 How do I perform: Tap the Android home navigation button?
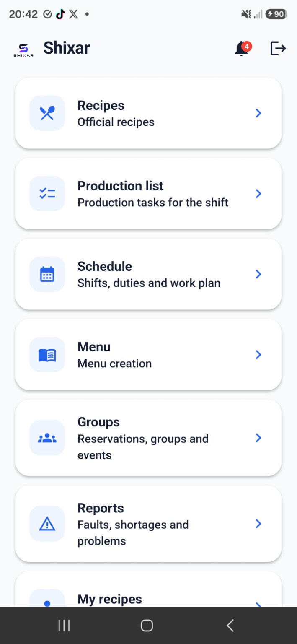click(147, 626)
